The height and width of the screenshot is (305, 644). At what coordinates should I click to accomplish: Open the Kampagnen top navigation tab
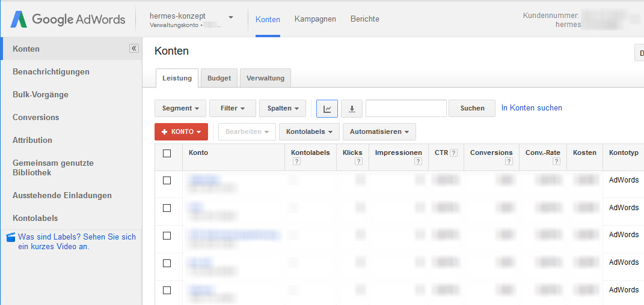pyautogui.click(x=315, y=19)
